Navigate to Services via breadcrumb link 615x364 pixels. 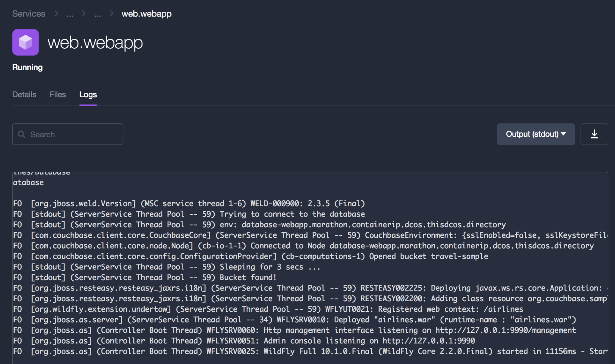pyautogui.click(x=29, y=14)
